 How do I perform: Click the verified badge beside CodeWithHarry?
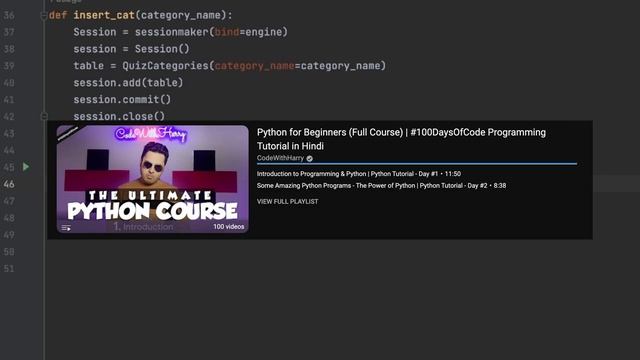coord(309,158)
